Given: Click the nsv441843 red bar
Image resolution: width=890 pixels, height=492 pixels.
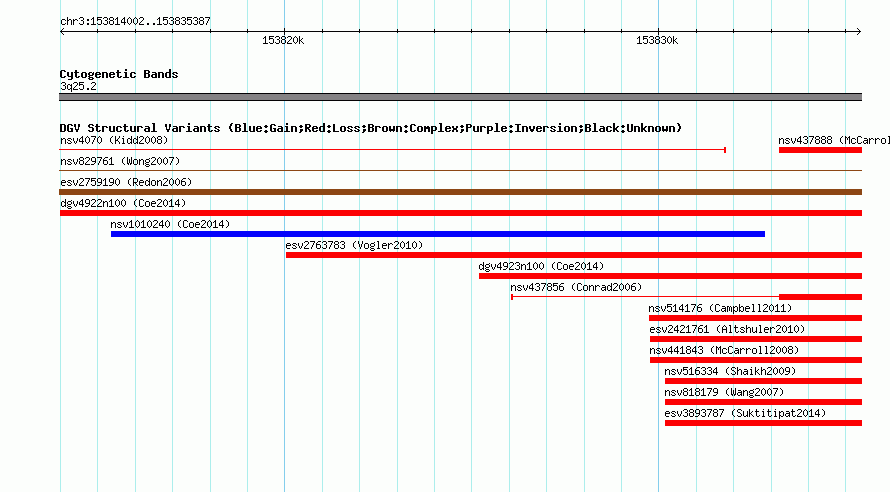Looking at the screenshot, I should [x=755, y=360].
